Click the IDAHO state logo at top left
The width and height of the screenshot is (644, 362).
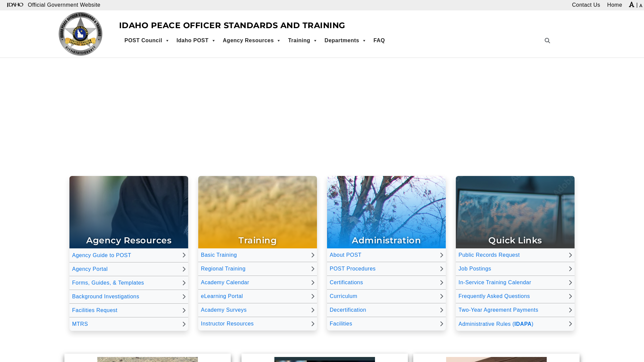pos(15,5)
